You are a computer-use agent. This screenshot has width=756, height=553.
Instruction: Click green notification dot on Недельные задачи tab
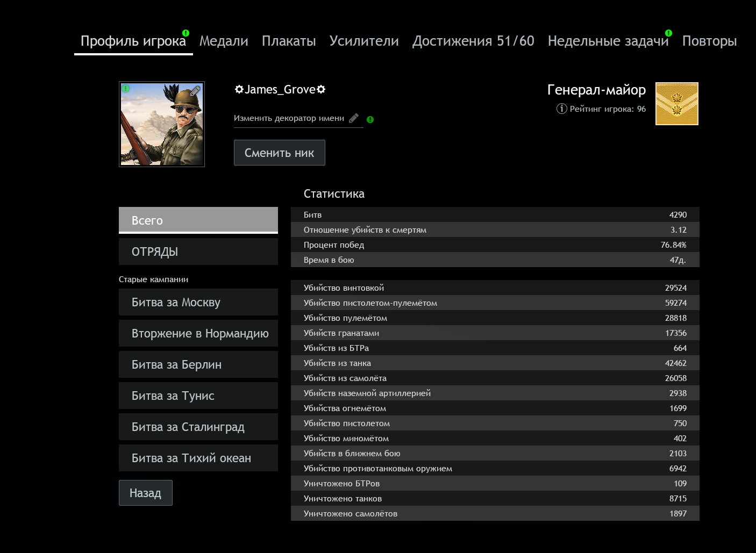(x=668, y=33)
